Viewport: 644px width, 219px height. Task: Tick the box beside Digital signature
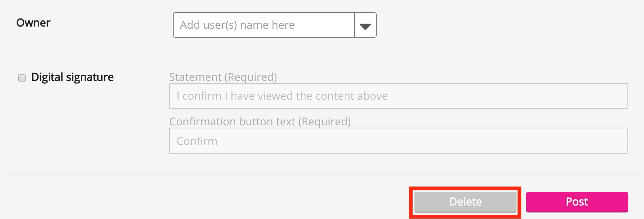[x=22, y=78]
